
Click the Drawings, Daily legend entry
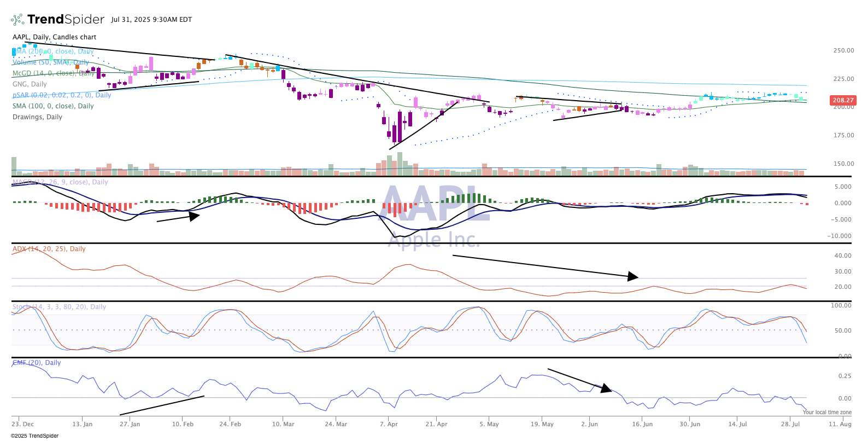[37, 117]
